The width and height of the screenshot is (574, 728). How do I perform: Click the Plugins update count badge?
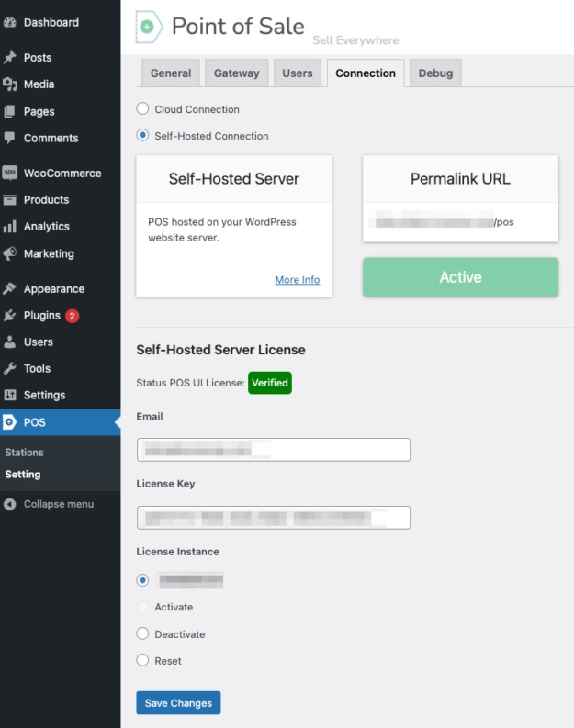[72, 316]
